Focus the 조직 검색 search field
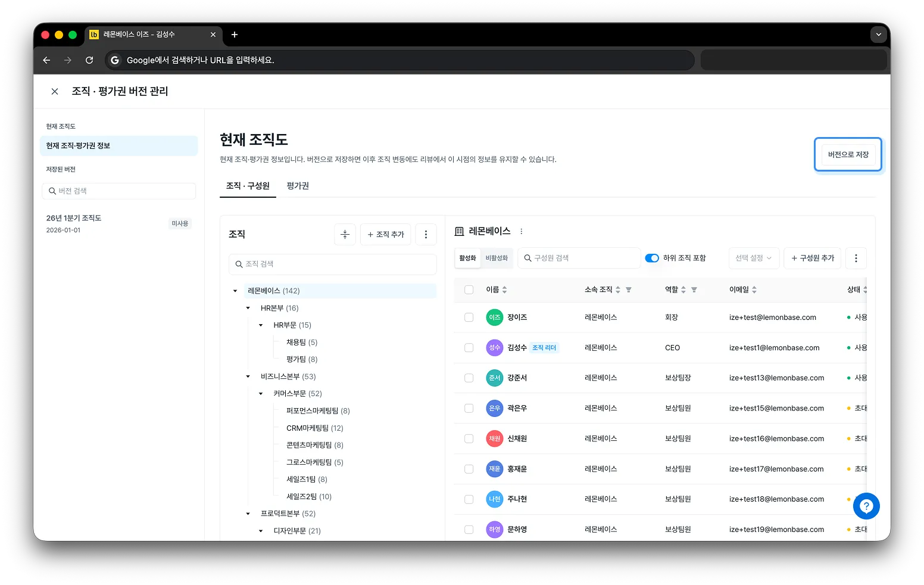Screen dimensions: 924x585 [x=333, y=265]
